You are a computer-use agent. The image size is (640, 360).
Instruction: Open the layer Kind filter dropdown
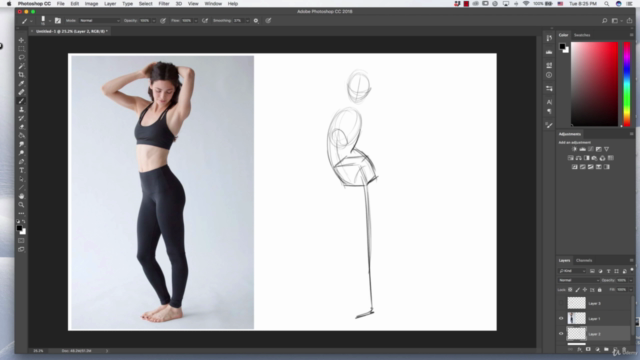[x=572, y=271]
